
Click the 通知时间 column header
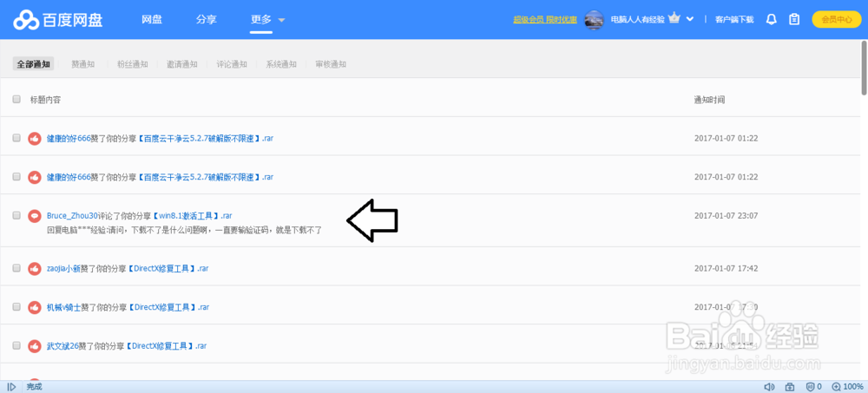pyautogui.click(x=710, y=100)
